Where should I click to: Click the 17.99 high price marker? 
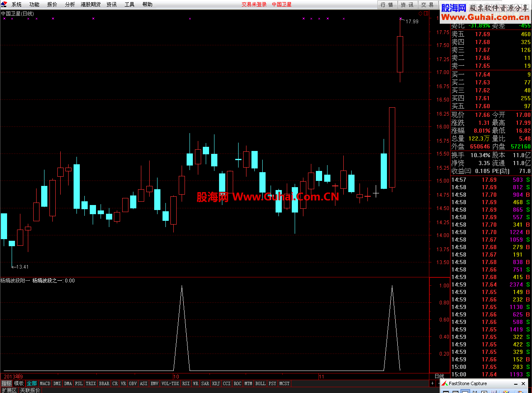click(x=412, y=22)
